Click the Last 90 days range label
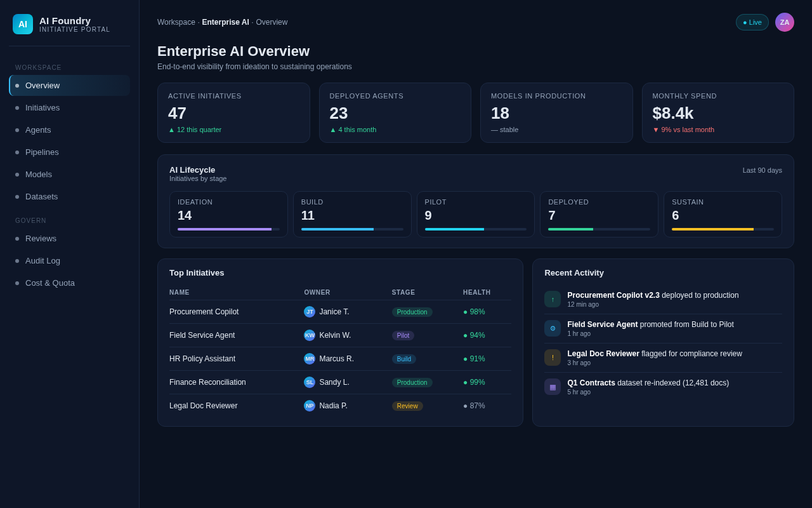Screen dimensions: 812x508 [763, 170]
